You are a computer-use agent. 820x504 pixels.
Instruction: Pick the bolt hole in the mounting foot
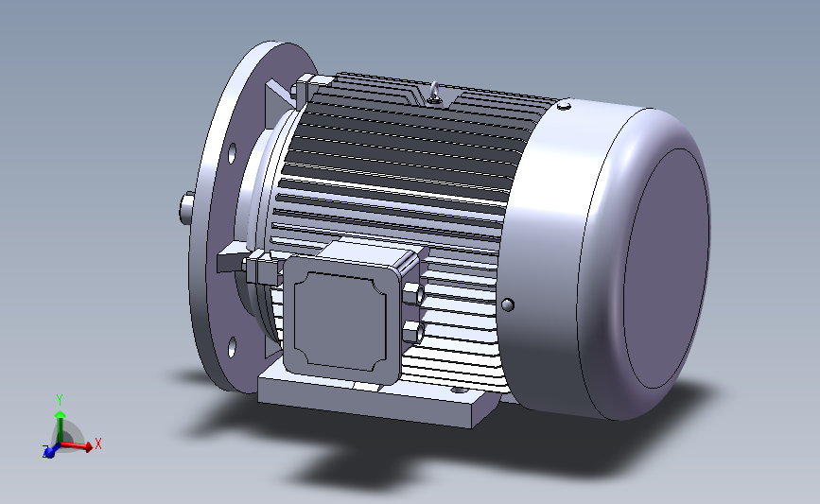pos(458,390)
